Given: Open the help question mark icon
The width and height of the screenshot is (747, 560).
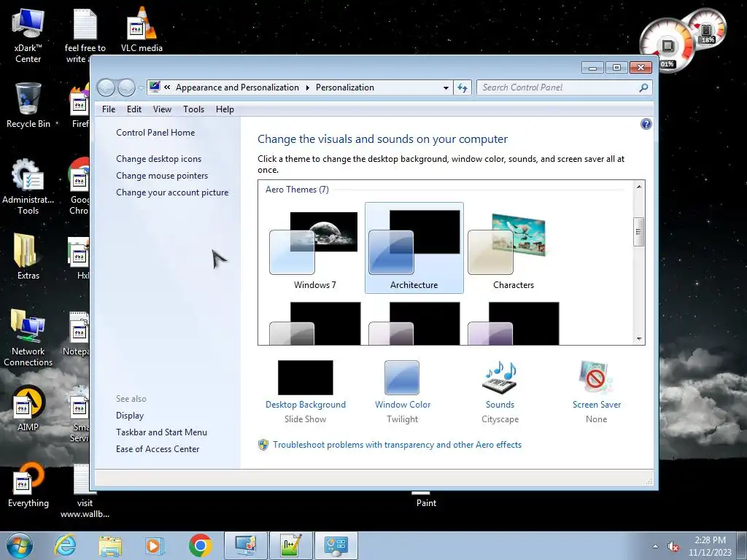Looking at the screenshot, I should (x=646, y=124).
